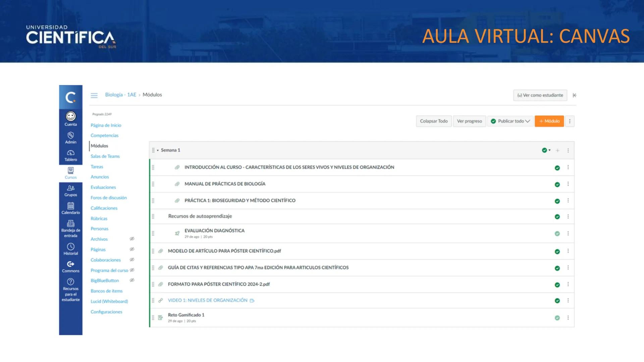Toggle visibility eye icon next to Archivos

coord(132,239)
